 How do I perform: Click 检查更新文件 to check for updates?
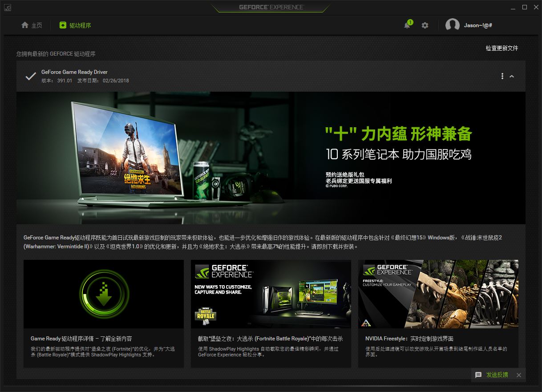pos(502,48)
